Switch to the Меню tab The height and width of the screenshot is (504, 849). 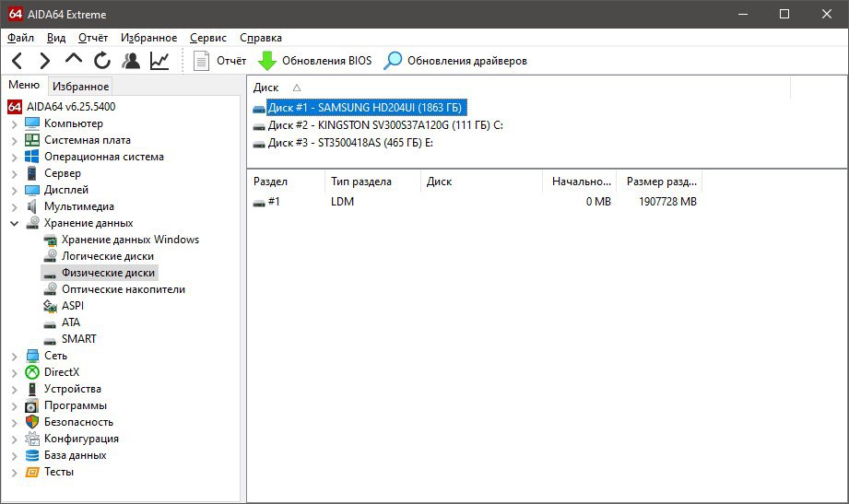[x=24, y=85]
